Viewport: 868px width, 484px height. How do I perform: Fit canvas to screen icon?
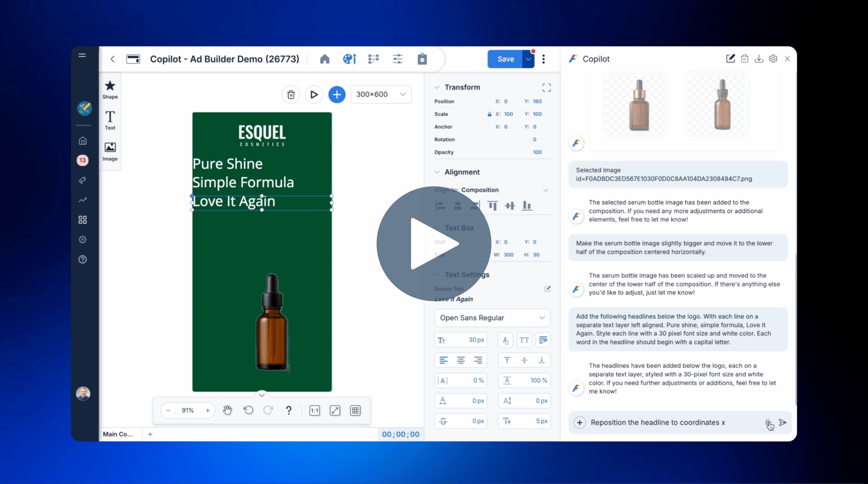[x=335, y=411]
